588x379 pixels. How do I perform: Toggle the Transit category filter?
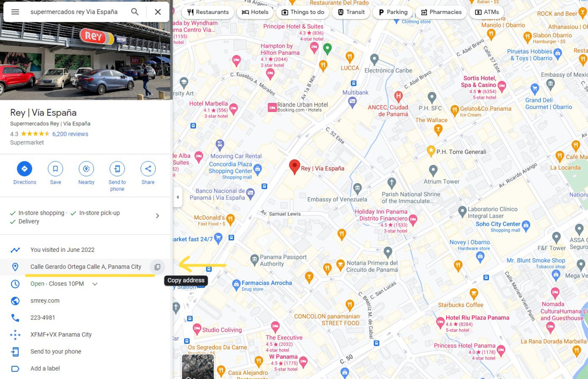pyautogui.click(x=351, y=12)
